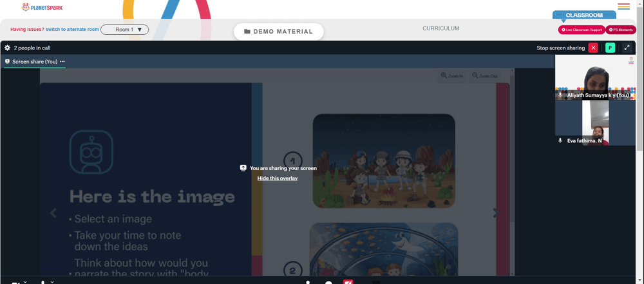
Task: Select Aliyath Sumayya video tile
Action: pos(595,78)
